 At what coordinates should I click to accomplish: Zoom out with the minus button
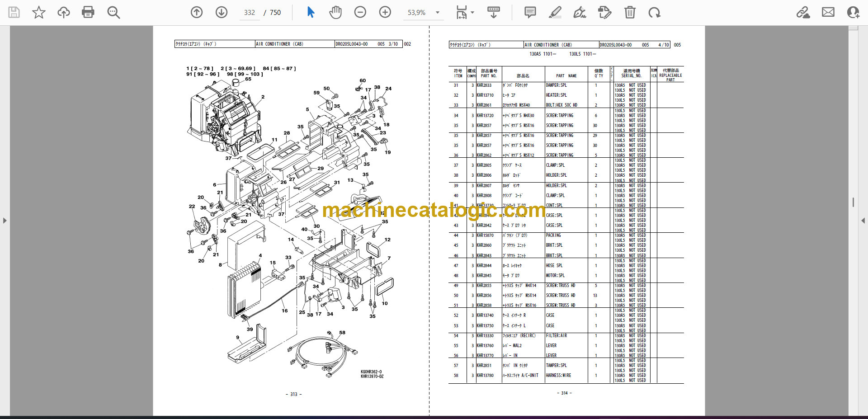point(360,12)
